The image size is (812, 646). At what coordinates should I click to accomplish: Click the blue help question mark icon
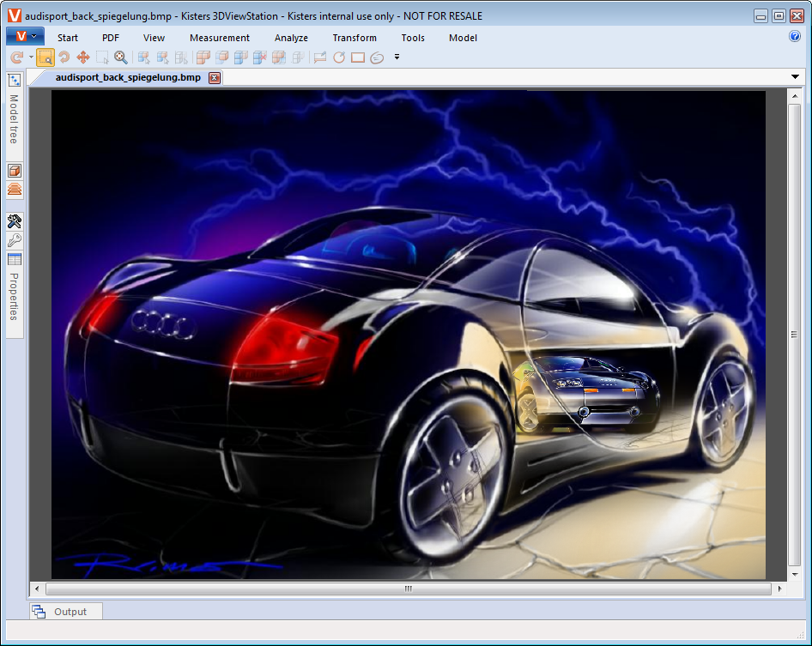click(794, 36)
